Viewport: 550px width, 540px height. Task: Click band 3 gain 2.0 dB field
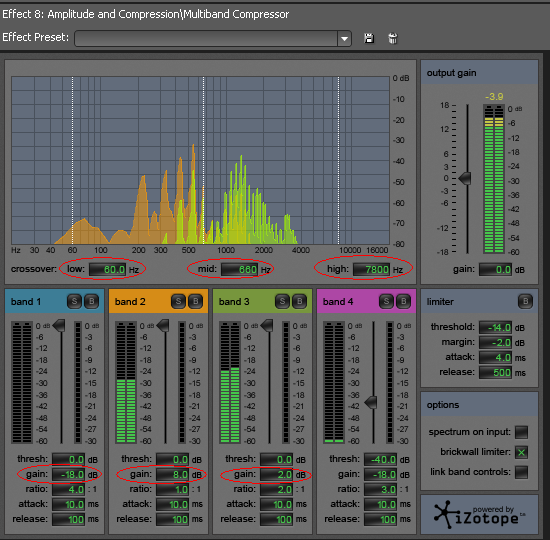point(276,474)
